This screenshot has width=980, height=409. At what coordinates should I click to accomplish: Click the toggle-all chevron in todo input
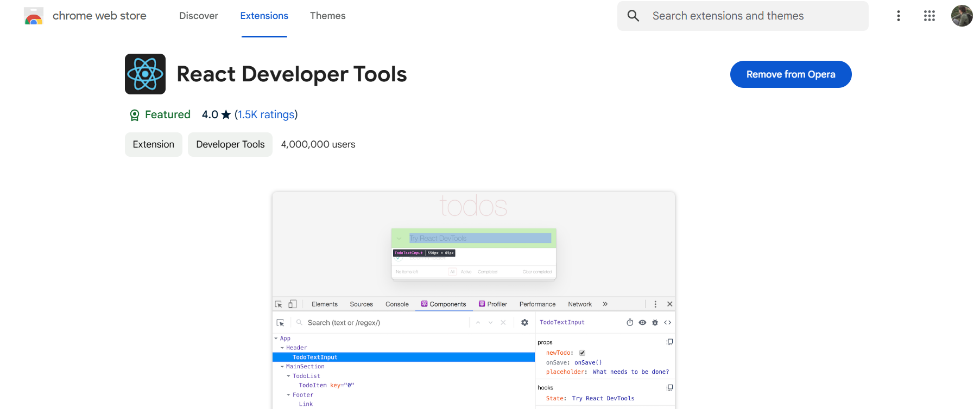coord(399,238)
